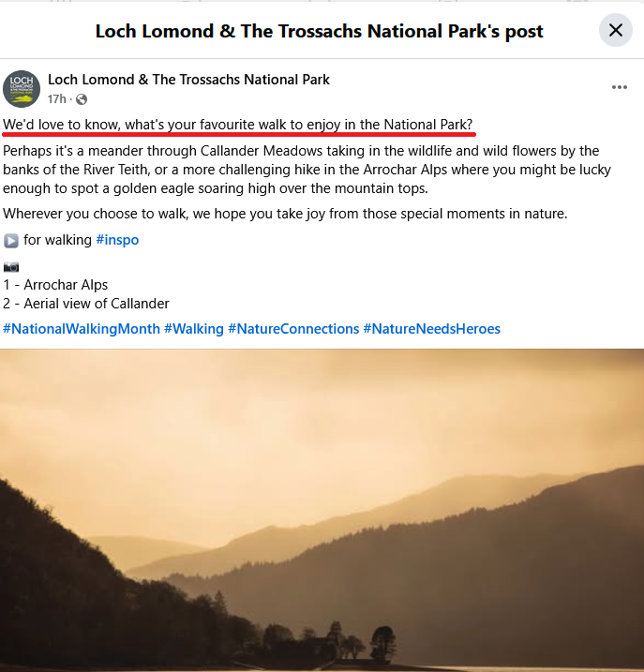Open the page name link in post header

point(188,80)
